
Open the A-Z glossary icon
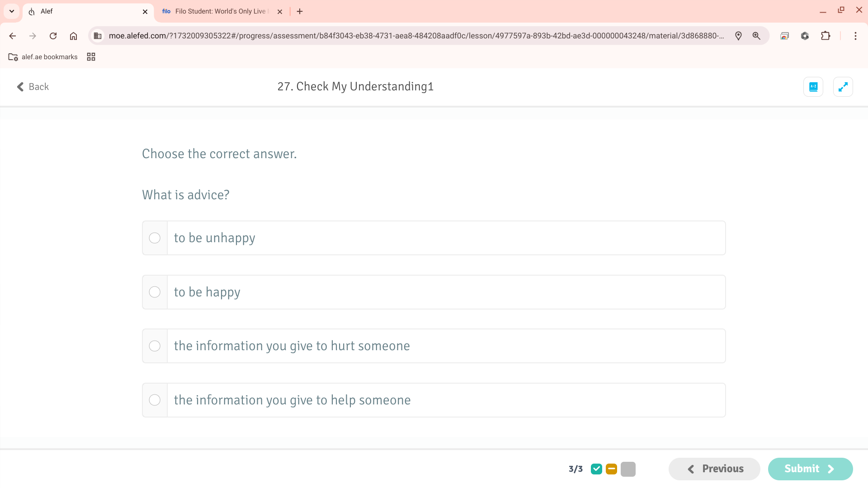[813, 87]
